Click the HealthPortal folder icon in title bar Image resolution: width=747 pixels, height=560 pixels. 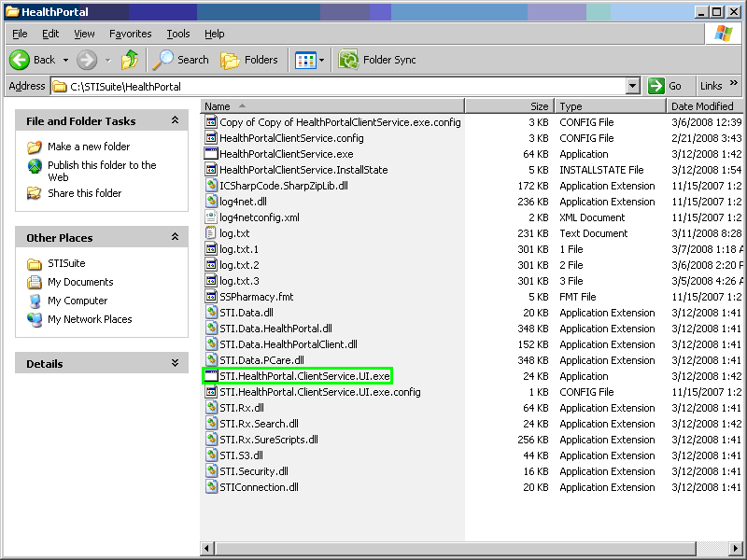tap(12, 12)
